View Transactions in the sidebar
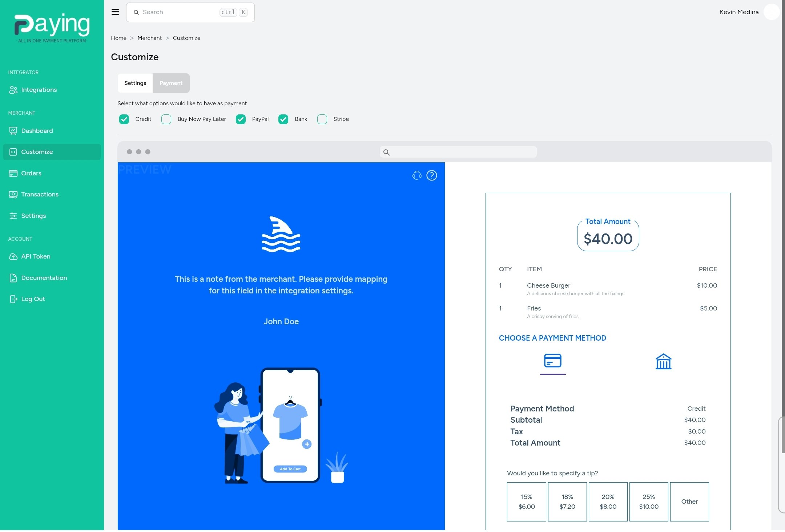The height and width of the screenshot is (532, 785). (40, 194)
